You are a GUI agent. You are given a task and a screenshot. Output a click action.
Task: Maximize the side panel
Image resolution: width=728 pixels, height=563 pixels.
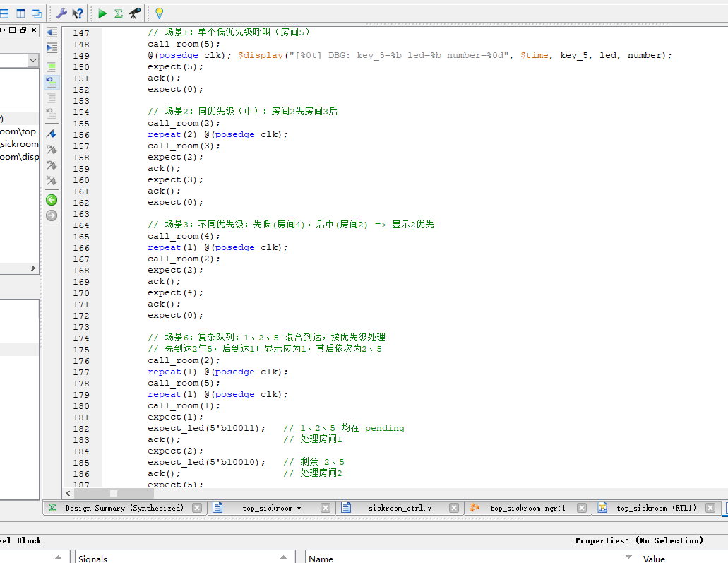coord(13,30)
